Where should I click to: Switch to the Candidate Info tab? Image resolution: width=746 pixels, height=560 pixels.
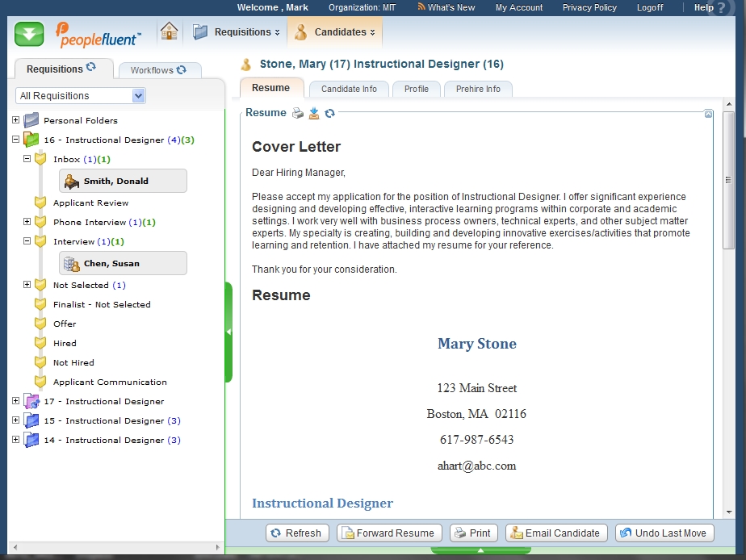tap(349, 89)
